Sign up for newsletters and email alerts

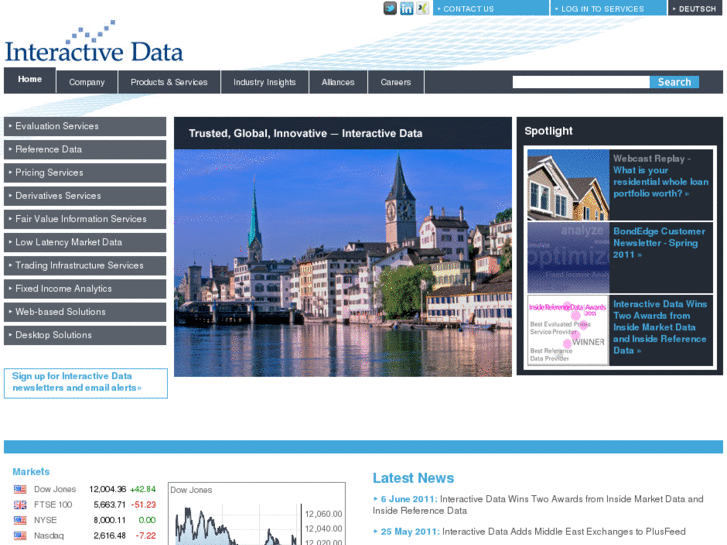tap(86, 383)
